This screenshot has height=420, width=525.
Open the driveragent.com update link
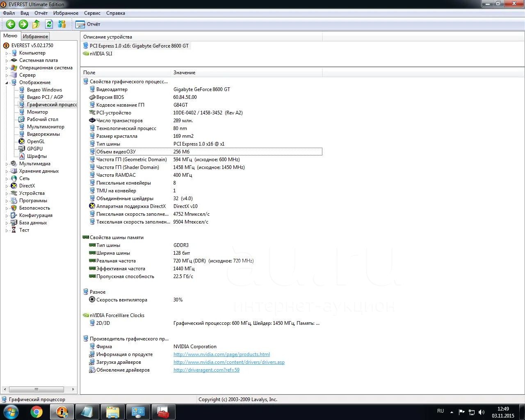(x=206, y=370)
